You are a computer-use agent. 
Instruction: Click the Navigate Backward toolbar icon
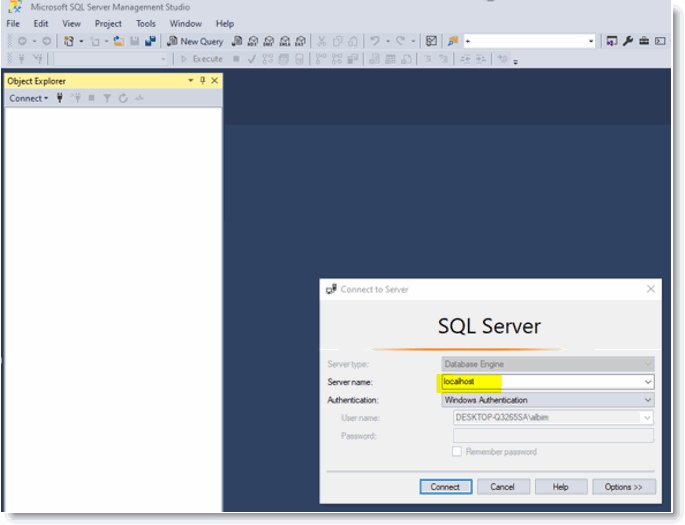tap(22, 41)
